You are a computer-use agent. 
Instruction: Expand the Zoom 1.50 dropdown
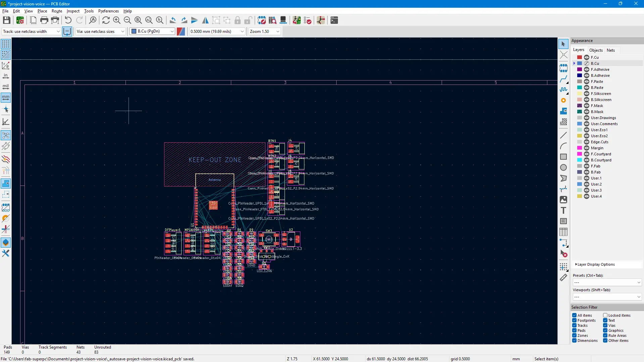pos(264,31)
